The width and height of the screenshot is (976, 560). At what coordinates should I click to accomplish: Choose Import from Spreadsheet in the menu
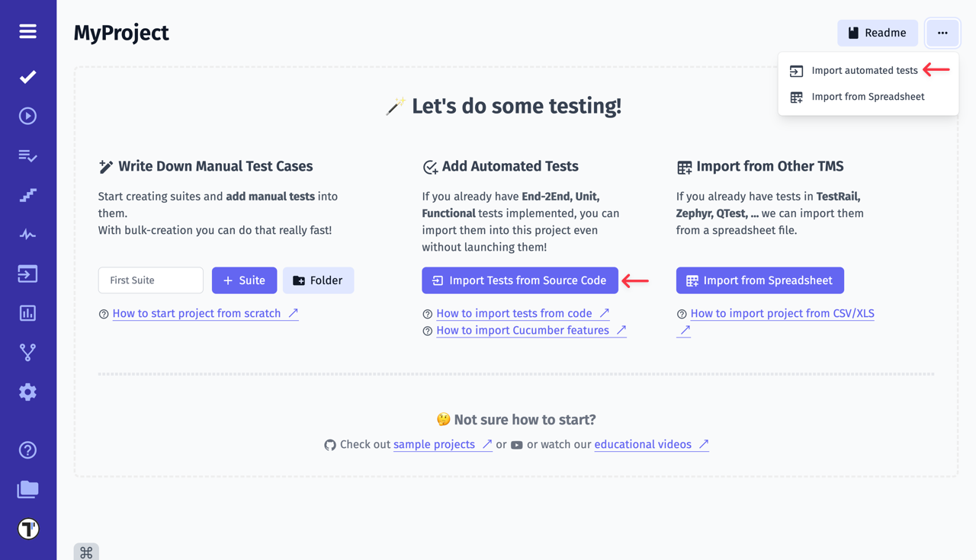[868, 97]
